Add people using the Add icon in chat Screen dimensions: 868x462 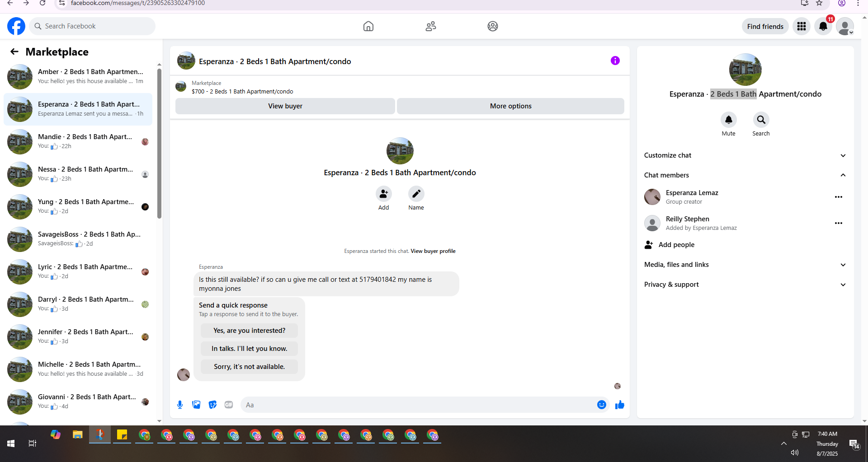(383, 194)
